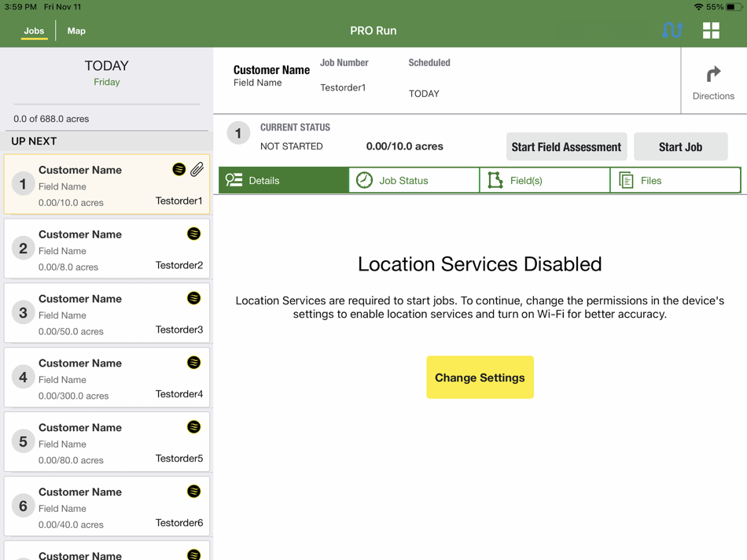Tap the battery indicator icon
The width and height of the screenshot is (747, 560).
734,6
